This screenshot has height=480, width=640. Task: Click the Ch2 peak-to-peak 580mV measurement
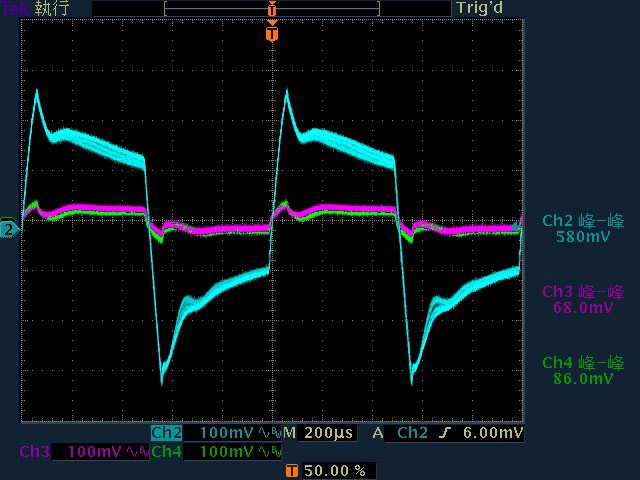583,229
